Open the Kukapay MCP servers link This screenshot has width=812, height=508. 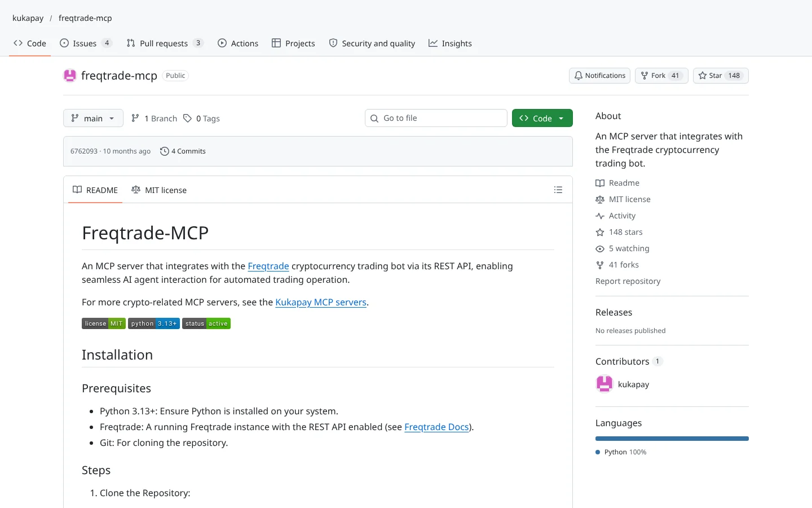[321, 302]
